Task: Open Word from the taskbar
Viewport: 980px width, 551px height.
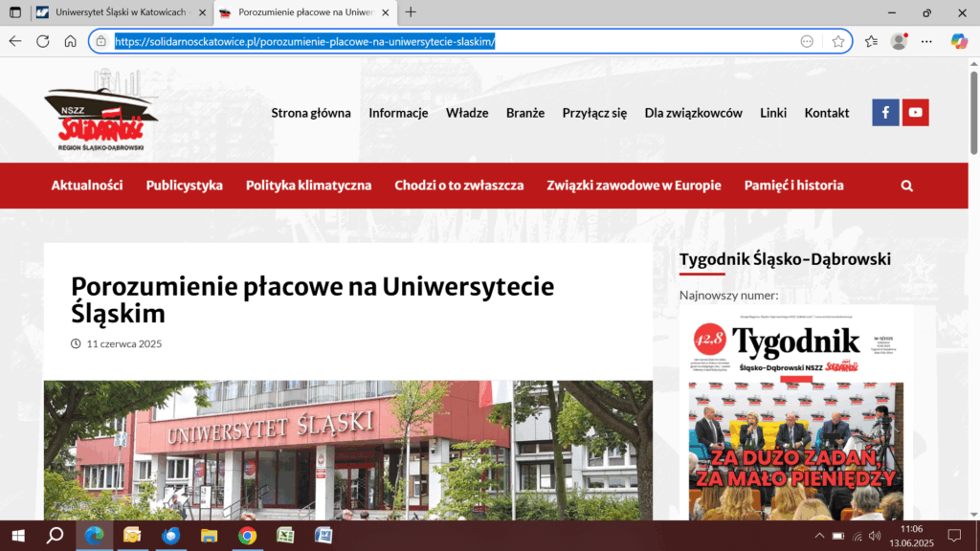Action: (323, 536)
